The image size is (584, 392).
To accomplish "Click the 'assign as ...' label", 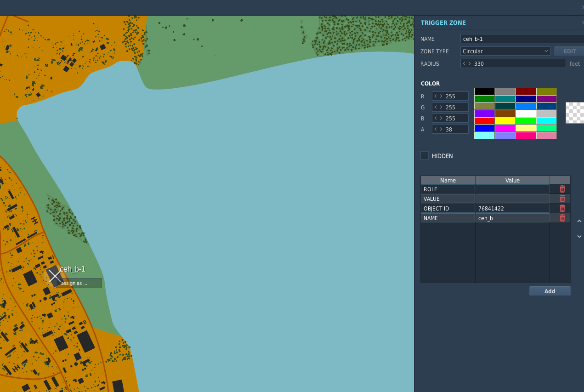I will 74,283.
